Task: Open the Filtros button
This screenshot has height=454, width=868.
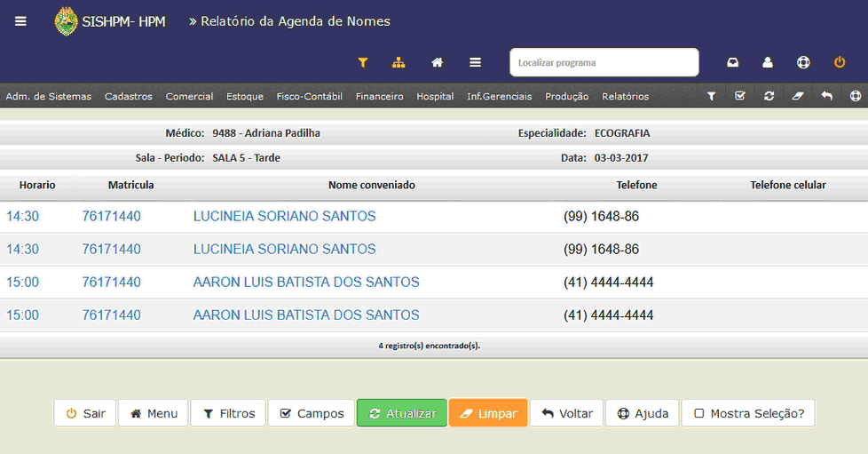Action: click(228, 413)
